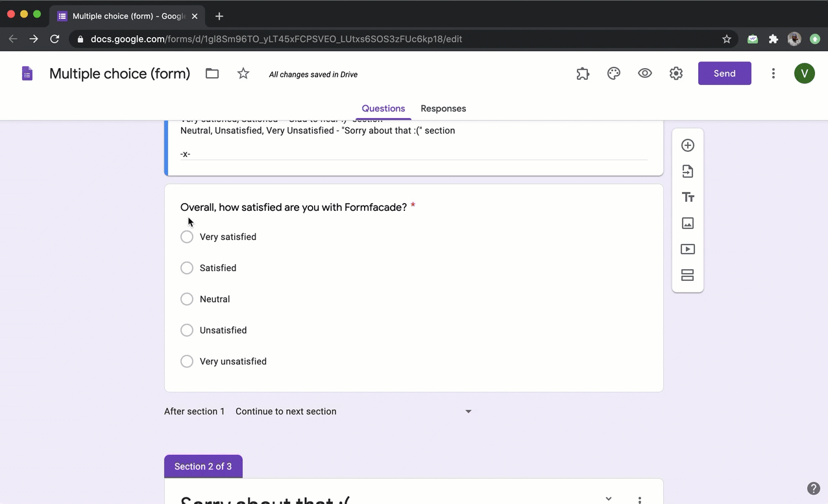Star the form with star icon
This screenshot has height=504, width=828.
243,74
